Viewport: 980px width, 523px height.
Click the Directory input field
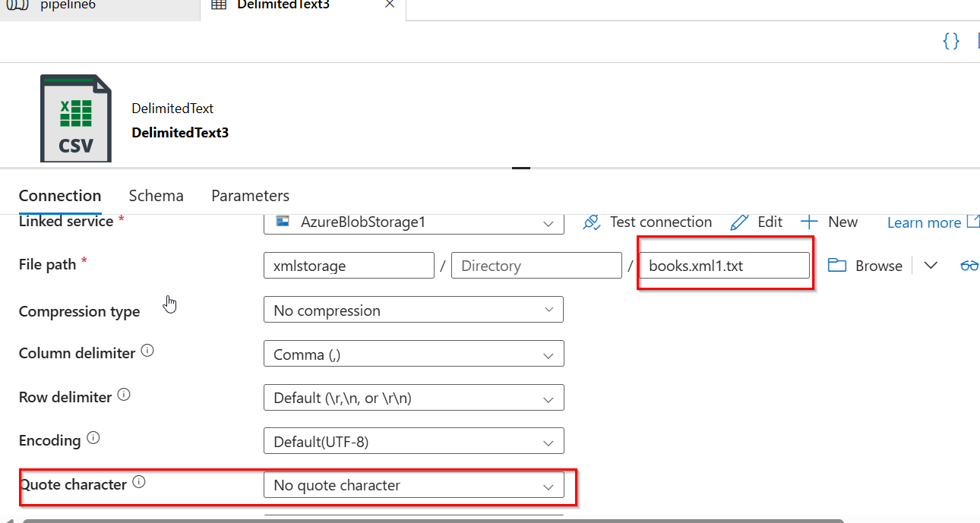click(536, 265)
